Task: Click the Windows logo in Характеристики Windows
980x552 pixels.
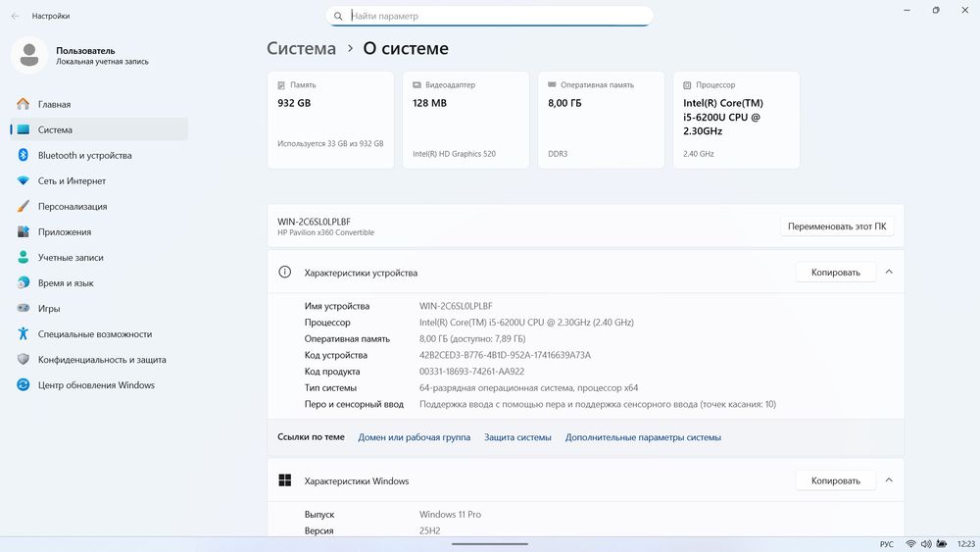Action: click(x=284, y=480)
